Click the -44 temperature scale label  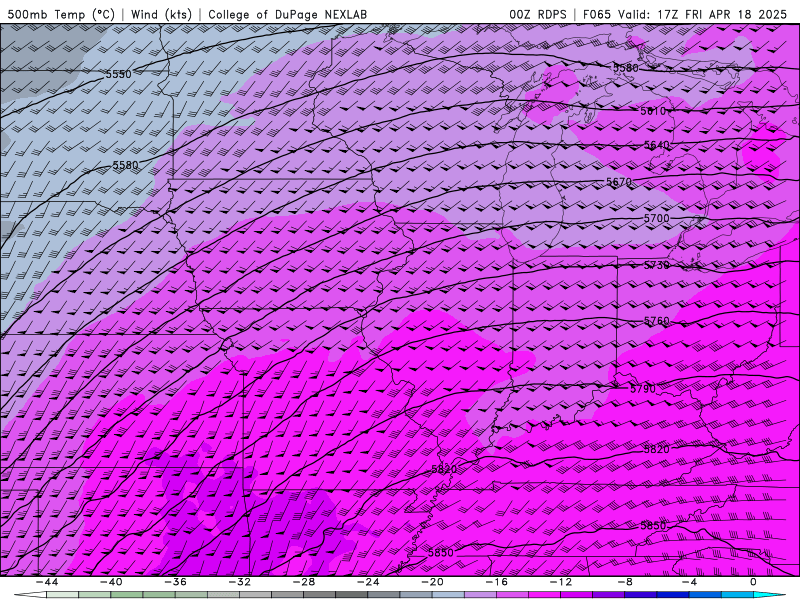pos(47,583)
